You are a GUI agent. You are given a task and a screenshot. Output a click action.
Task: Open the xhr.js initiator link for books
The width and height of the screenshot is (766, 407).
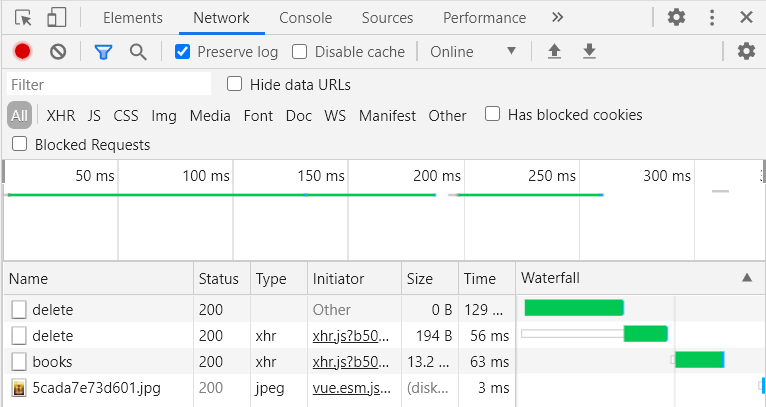point(351,361)
